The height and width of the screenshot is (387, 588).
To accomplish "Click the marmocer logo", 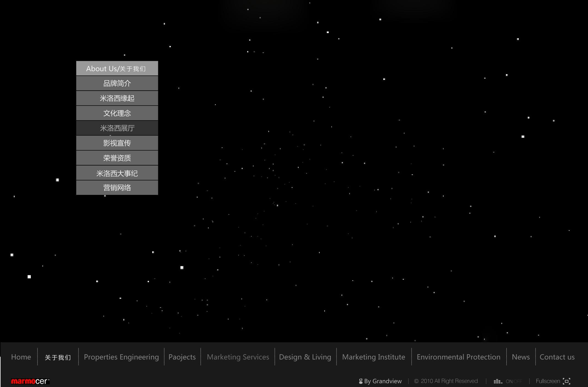I will click(x=30, y=381).
